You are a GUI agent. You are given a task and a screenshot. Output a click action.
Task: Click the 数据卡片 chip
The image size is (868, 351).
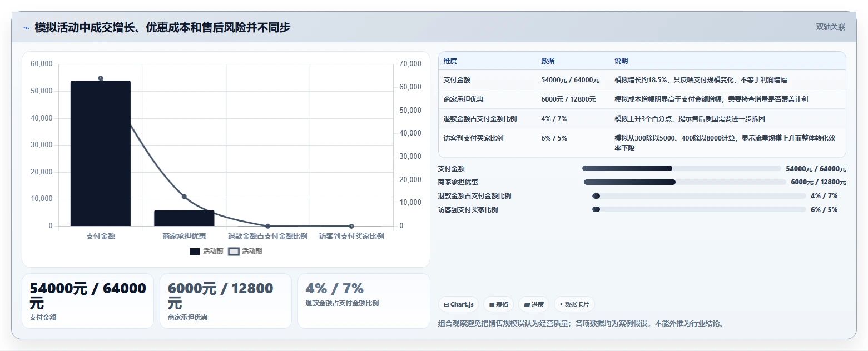[574, 304]
